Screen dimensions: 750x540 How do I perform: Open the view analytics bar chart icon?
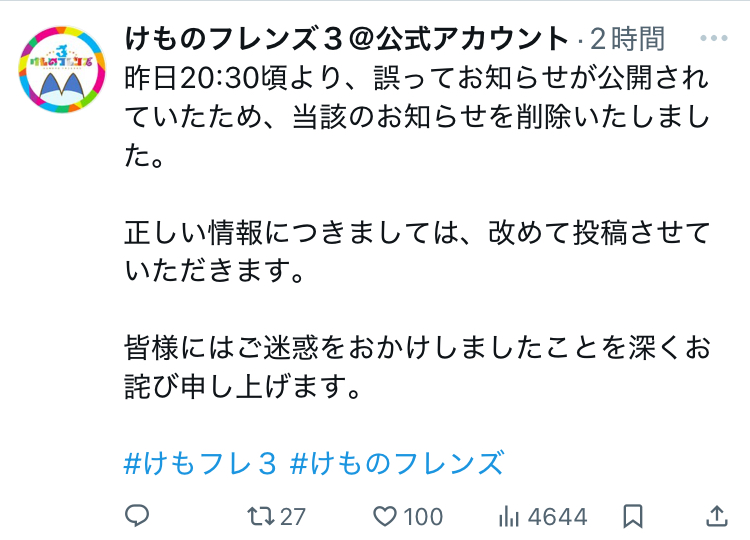(509, 516)
